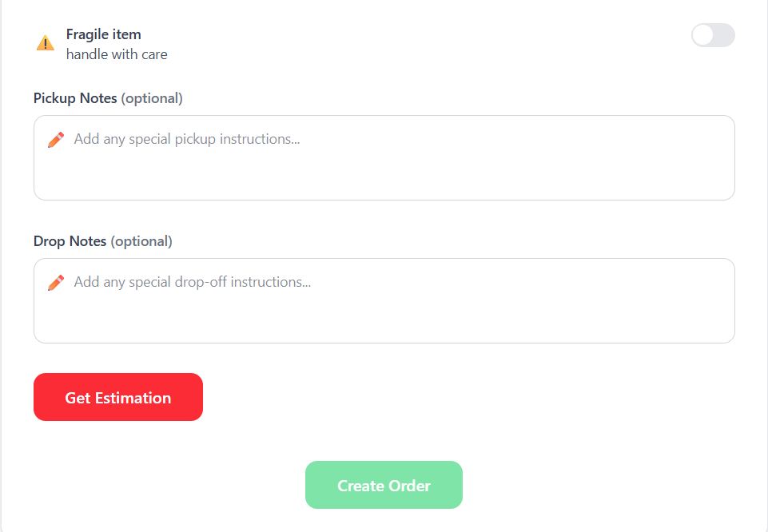
Task: Click the 'Add any special drop-off instructions' placeholder
Action: (192, 282)
